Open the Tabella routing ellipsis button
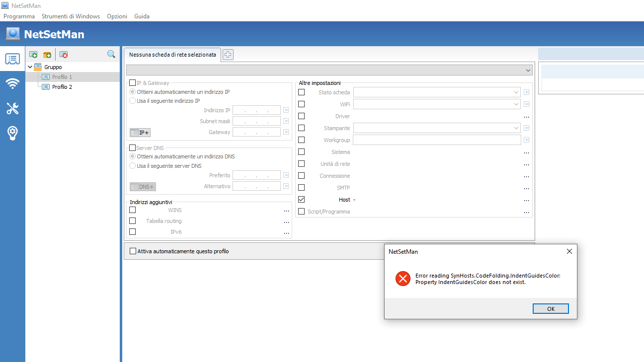Viewport: 644px width, 362px height. [x=286, y=221]
